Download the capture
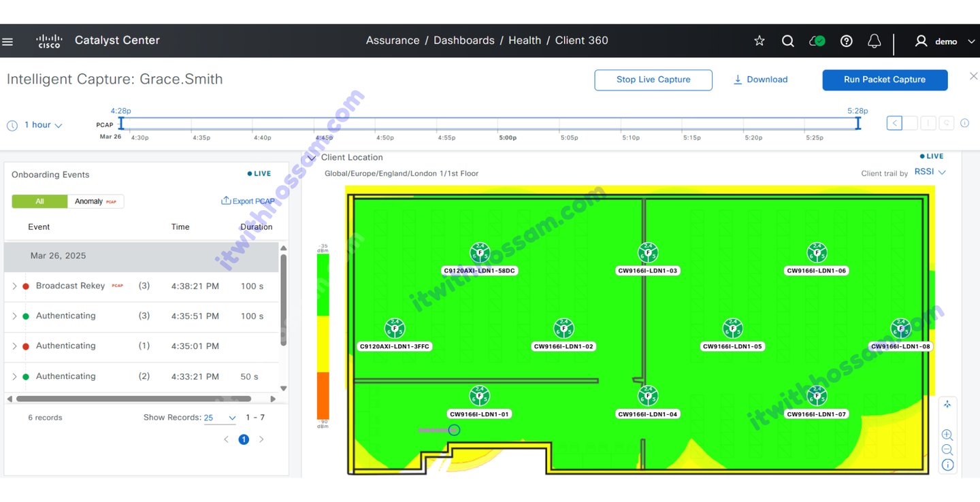 (x=760, y=80)
